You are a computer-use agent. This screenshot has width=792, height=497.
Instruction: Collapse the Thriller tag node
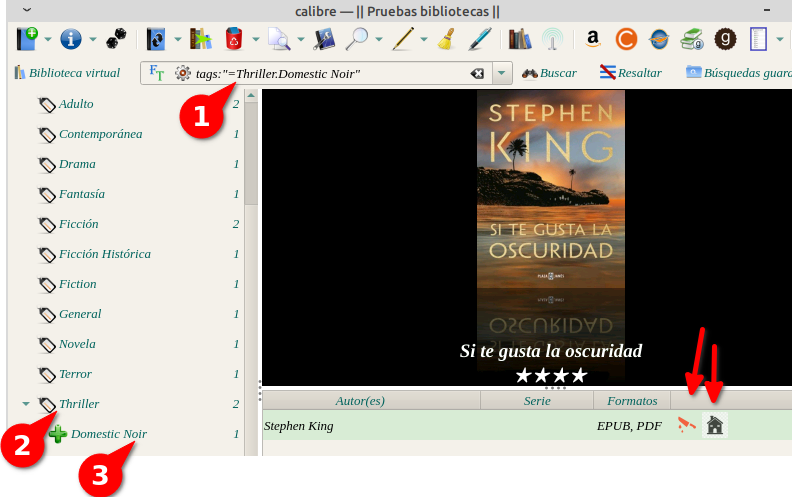pos(26,404)
